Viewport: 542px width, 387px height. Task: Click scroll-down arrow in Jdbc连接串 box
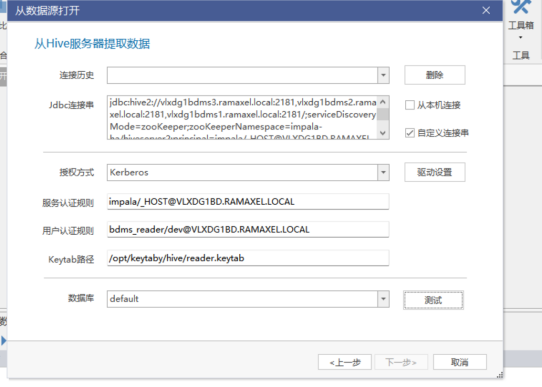click(x=383, y=133)
